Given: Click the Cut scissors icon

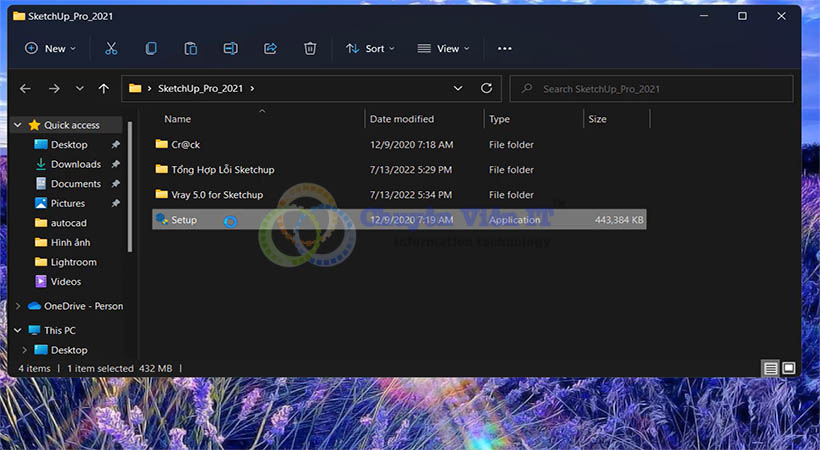Looking at the screenshot, I should (x=111, y=48).
